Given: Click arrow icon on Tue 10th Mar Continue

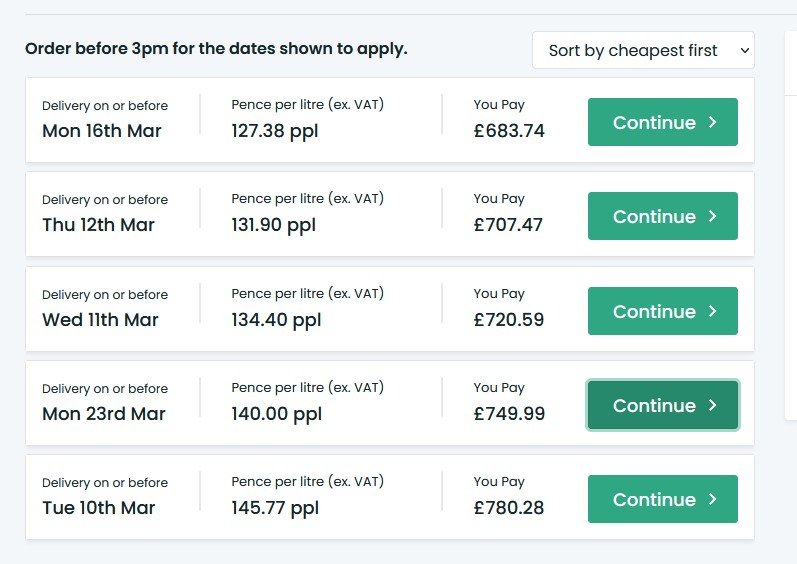Looking at the screenshot, I should click(713, 499).
